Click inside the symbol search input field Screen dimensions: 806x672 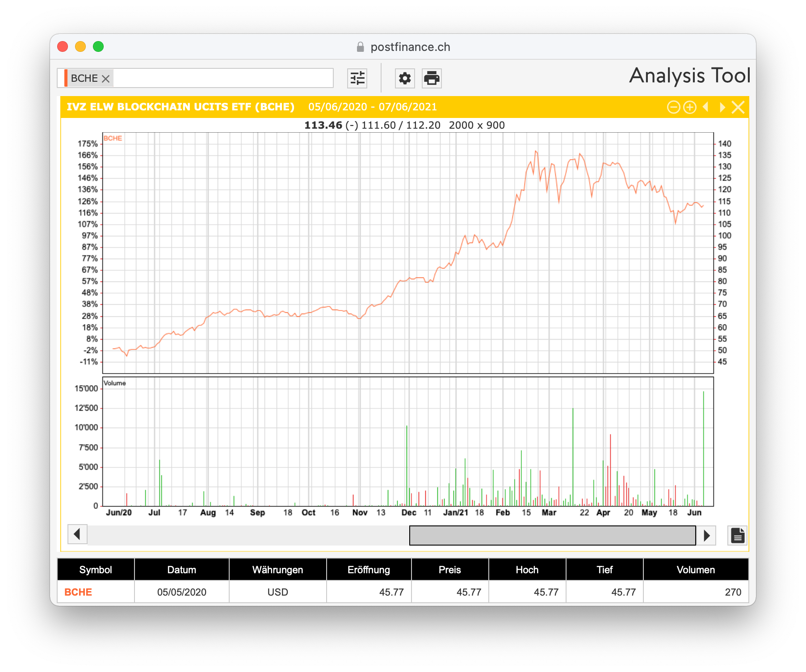tap(222, 78)
